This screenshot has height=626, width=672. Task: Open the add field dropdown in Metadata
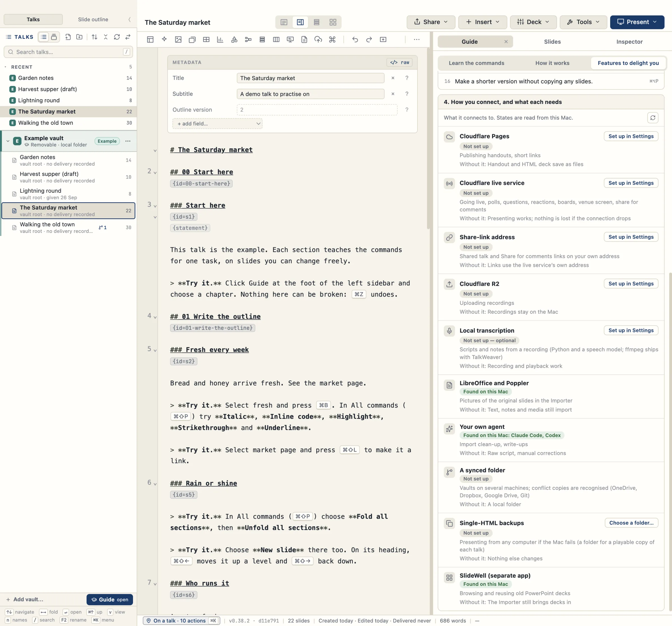point(217,124)
